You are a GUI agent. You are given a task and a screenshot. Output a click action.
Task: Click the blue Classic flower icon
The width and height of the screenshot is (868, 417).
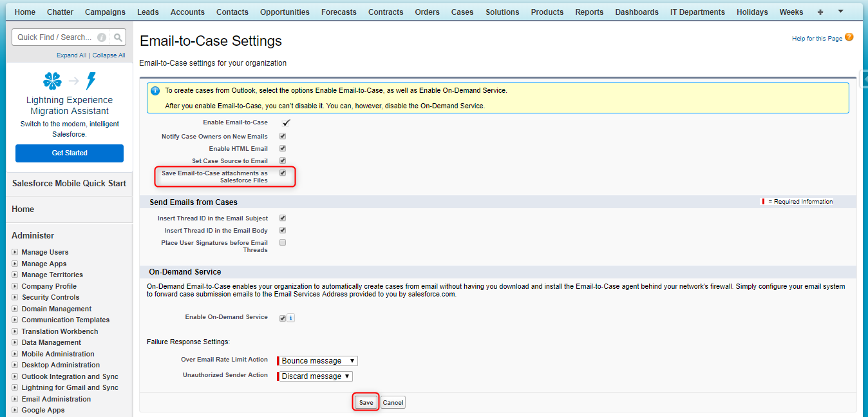click(52, 81)
